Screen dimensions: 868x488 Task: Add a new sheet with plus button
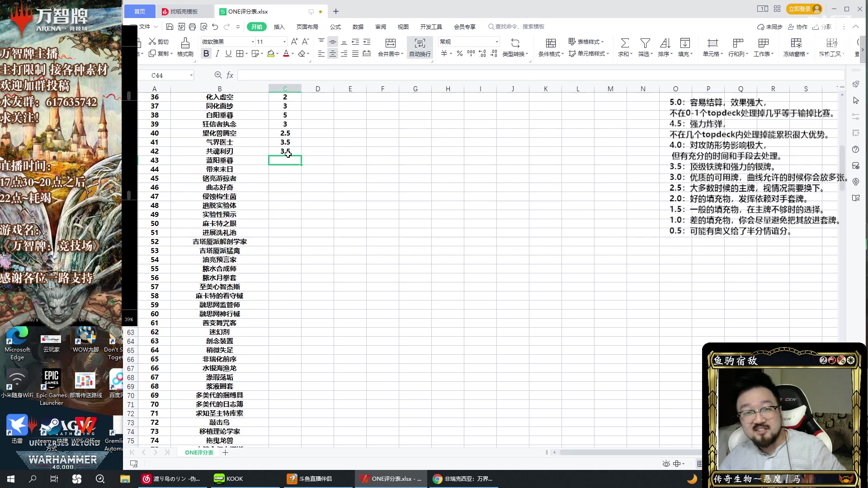click(x=225, y=452)
